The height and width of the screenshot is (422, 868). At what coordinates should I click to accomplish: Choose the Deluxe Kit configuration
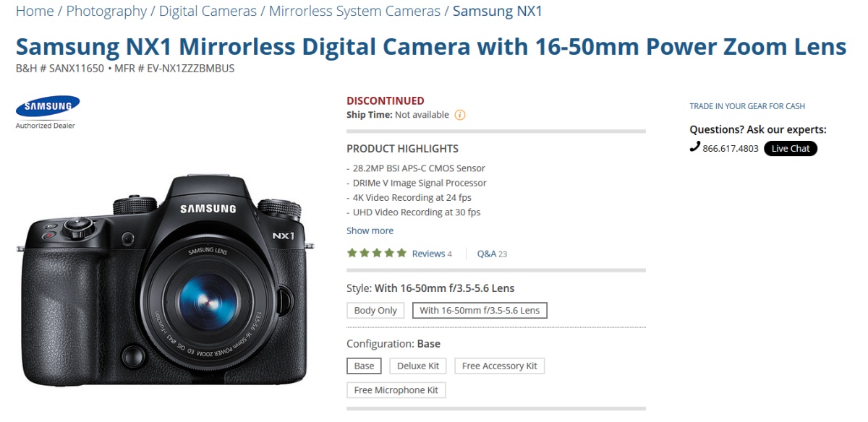[418, 366]
